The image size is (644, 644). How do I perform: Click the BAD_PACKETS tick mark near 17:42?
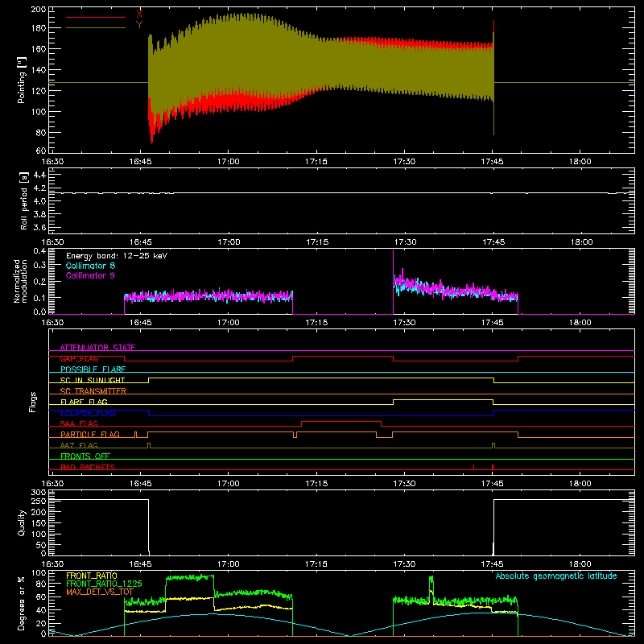click(473, 467)
